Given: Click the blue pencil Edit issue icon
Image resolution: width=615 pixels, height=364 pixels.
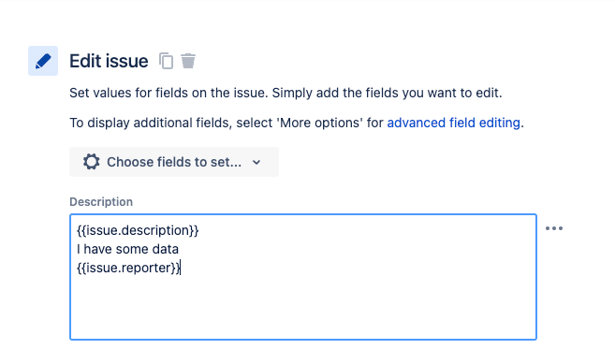Looking at the screenshot, I should [x=43, y=61].
